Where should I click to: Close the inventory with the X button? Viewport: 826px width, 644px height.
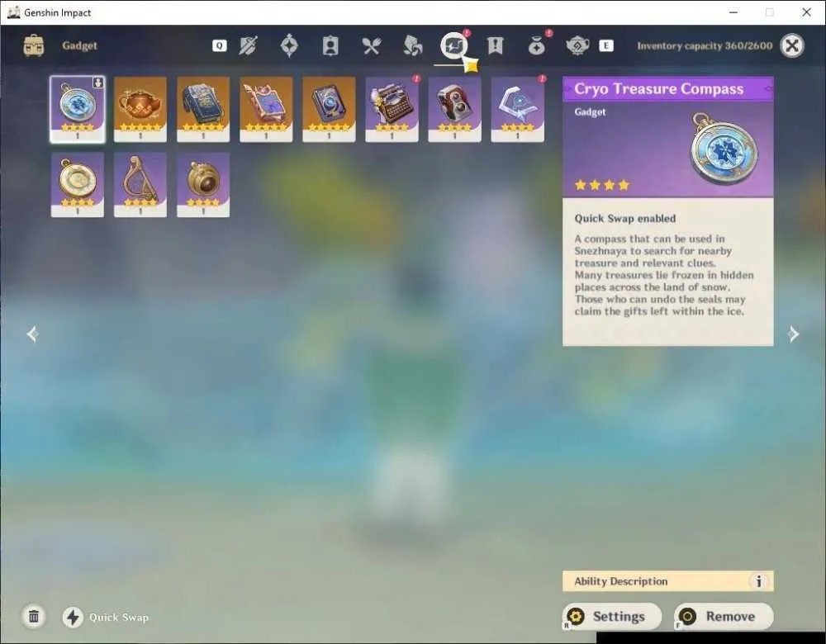[x=792, y=45]
